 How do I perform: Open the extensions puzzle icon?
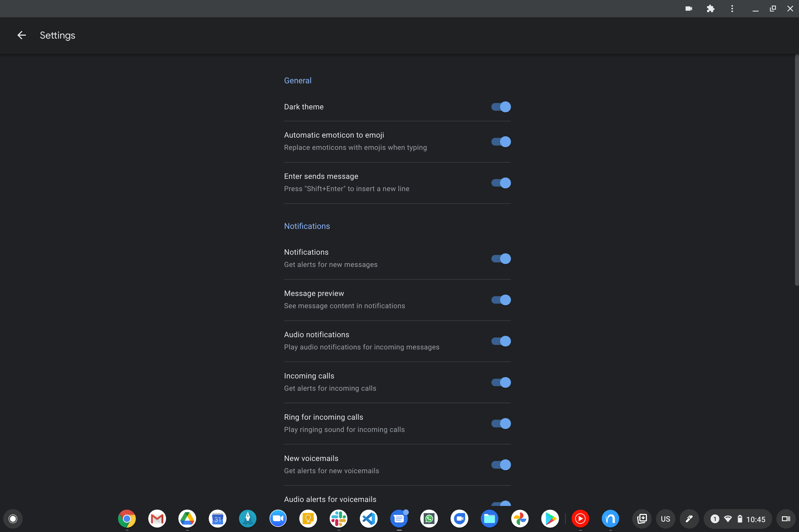(x=710, y=9)
